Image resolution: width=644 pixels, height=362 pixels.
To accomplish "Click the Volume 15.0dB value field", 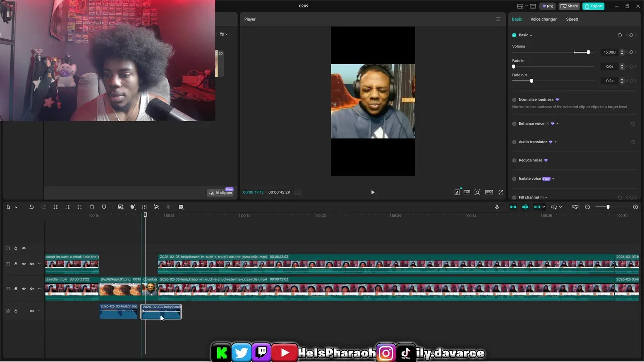I will tap(609, 52).
